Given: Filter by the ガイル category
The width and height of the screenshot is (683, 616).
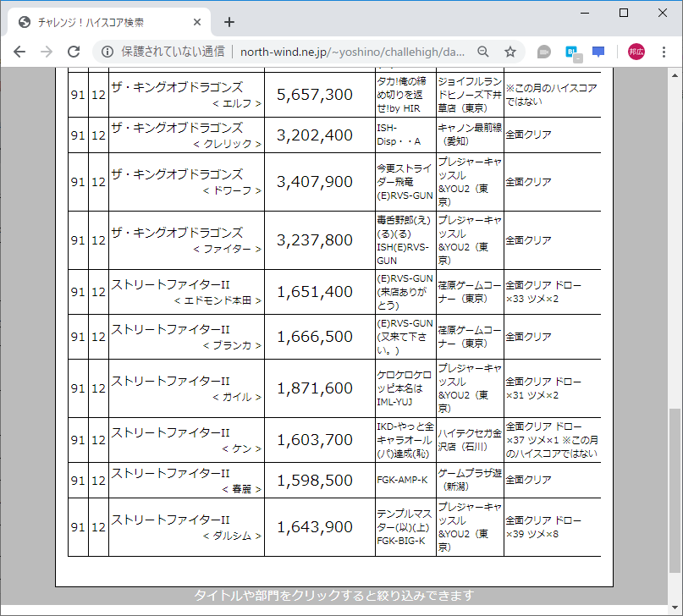Looking at the screenshot, I should pyautogui.click(x=236, y=397).
